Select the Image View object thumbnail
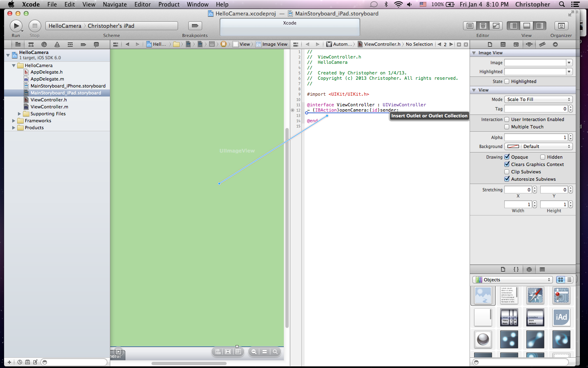 click(483, 295)
